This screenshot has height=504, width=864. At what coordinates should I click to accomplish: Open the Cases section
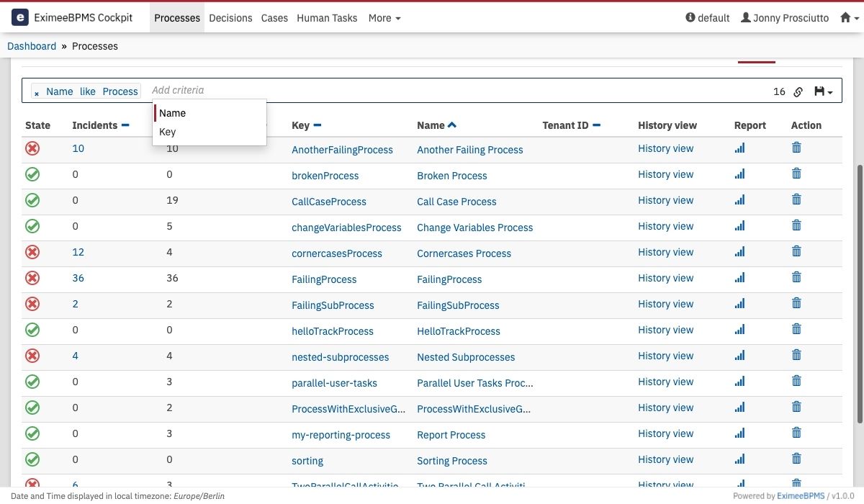[x=274, y=18]
